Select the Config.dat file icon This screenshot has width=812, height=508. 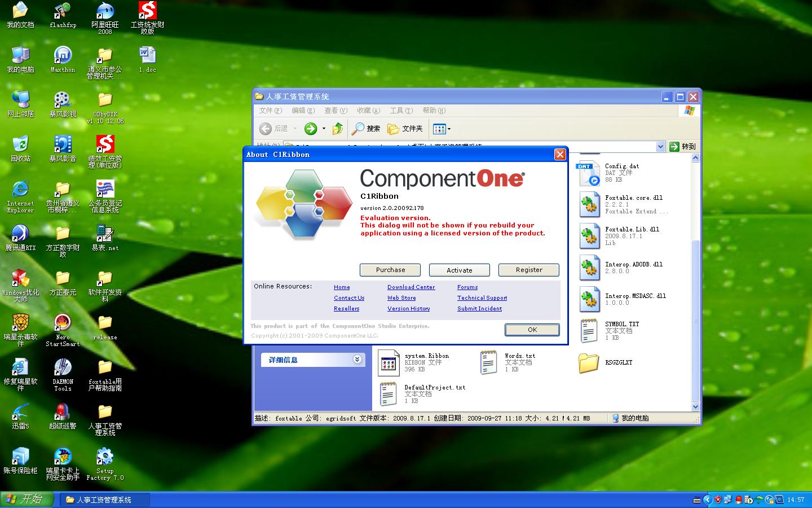click(x=589, y=173)
